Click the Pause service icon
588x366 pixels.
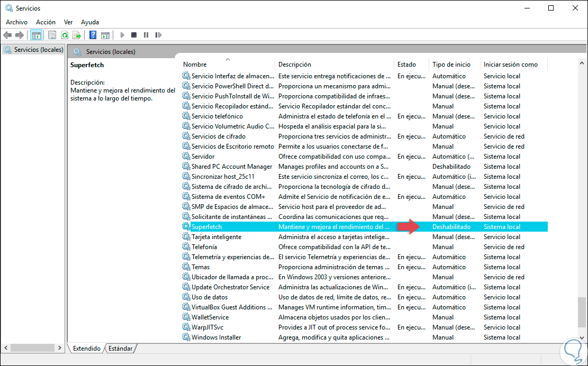(146, 35)
